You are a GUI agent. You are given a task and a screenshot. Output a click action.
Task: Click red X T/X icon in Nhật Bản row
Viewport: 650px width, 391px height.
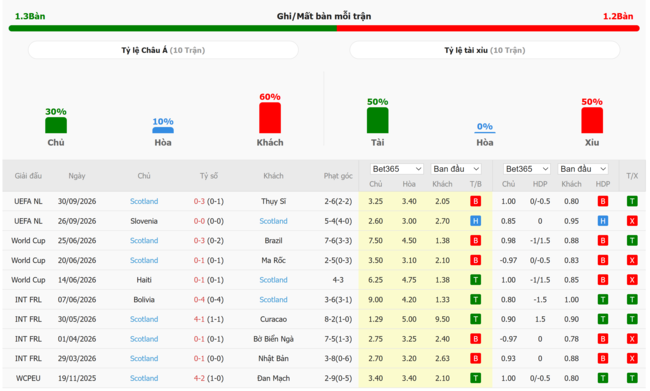[632, 358]
